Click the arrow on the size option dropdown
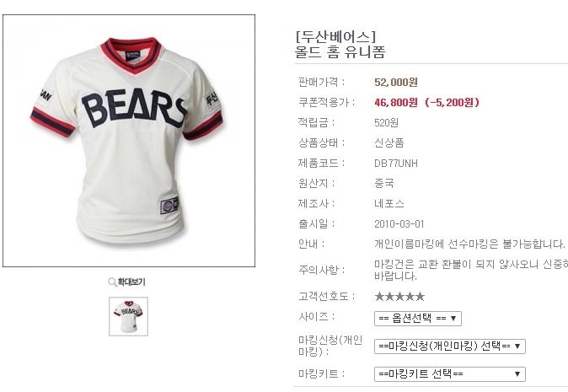568x392 pixels. tap(453, 319)
